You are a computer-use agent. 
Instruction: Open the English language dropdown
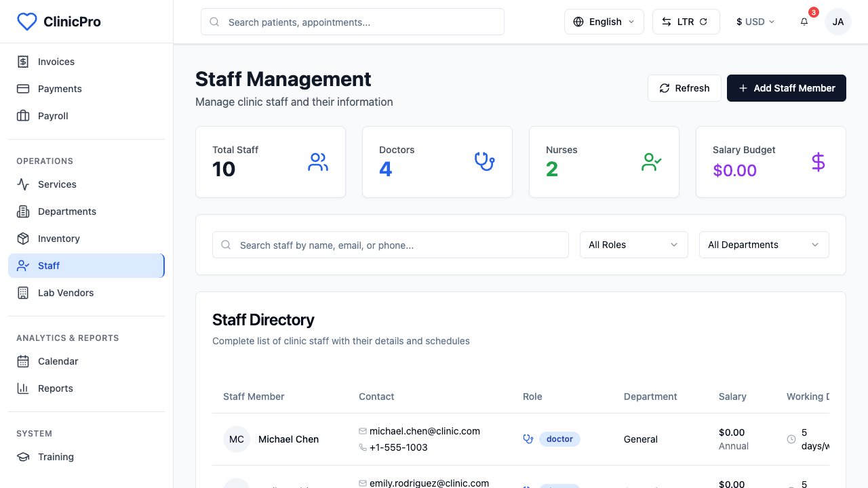pyautogui.click(x=604, y=22)
